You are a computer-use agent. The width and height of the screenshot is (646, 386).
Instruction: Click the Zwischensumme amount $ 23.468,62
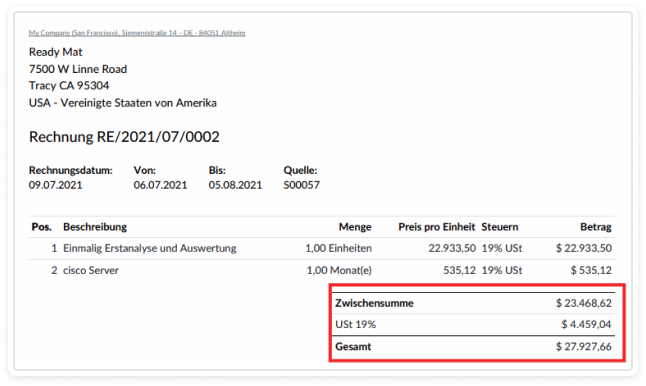click(584, 303)
